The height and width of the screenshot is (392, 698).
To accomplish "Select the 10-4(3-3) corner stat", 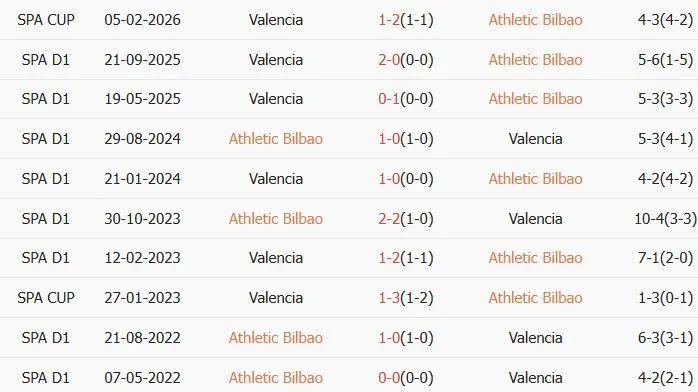I will point(666,219).
